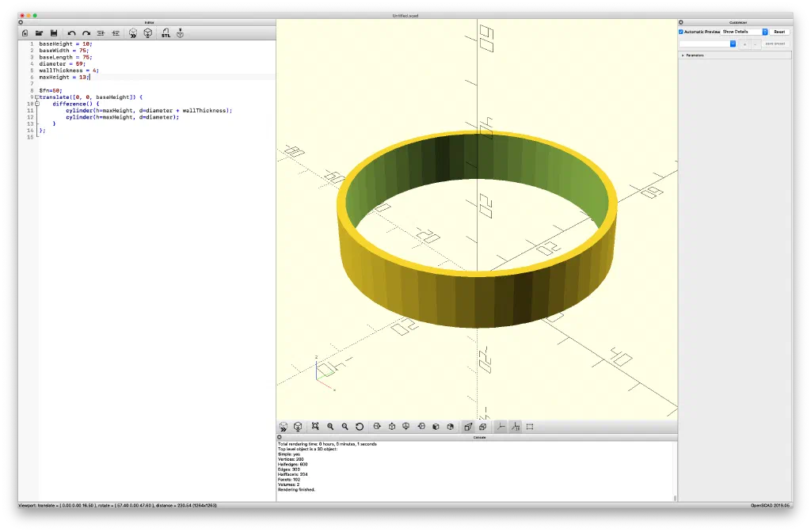The width and height of the screenshot is (811, 532).
Task: Click the line 'maxHeight = 13;'
Action: [64, 77]
